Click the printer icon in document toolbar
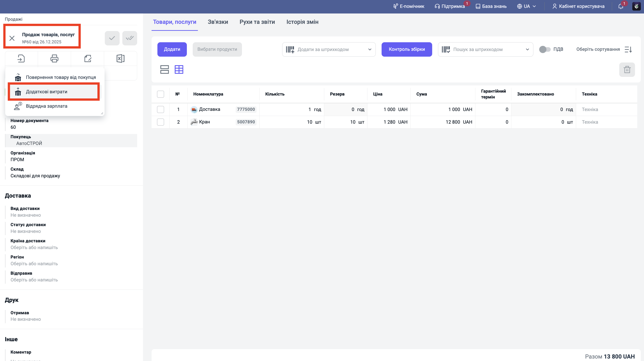The width and height of the screenshot is (644, 361). (54, 58)
